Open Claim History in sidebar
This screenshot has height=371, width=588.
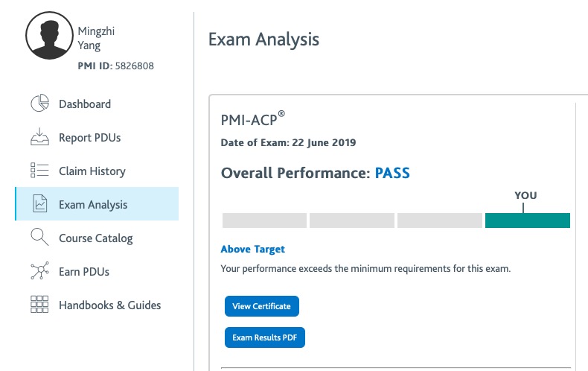click(x=92, y=171)
